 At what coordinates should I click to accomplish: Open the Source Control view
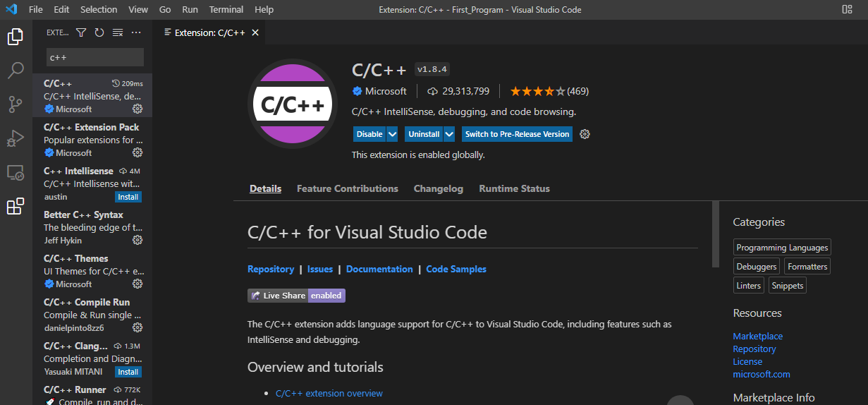tap(16, 104)
